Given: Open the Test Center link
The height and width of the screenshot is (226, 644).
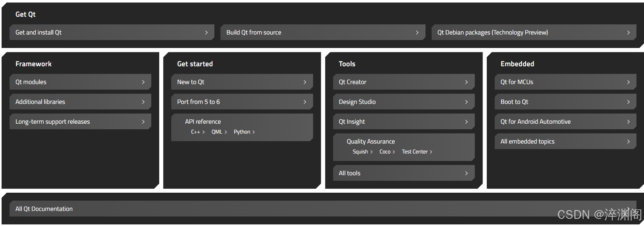Looking at the screenshot, I should pyautogui.click(x=417, y=152).
